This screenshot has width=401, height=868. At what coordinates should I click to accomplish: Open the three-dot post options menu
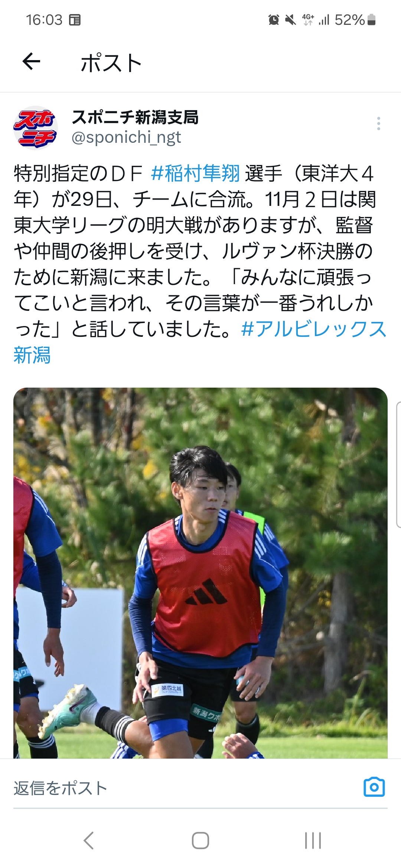pyautogui.click(x=378, y=124)
